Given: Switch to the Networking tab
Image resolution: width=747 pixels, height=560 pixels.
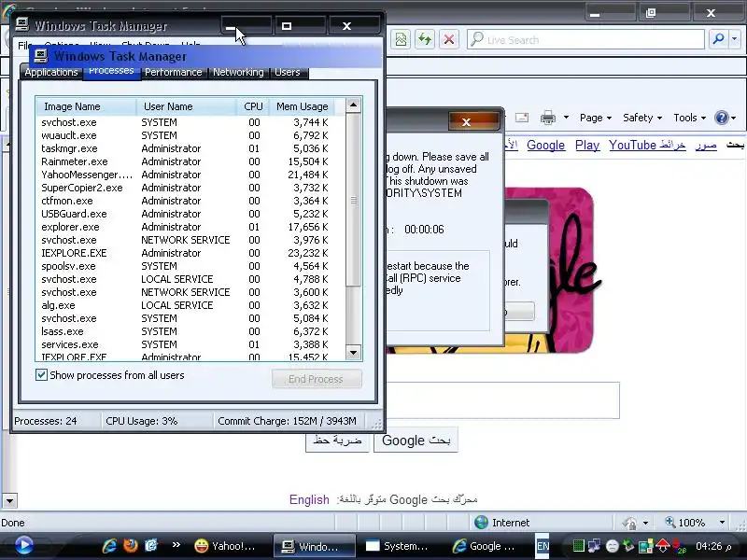Looking at the screenshot, I should tap(238, 73).
